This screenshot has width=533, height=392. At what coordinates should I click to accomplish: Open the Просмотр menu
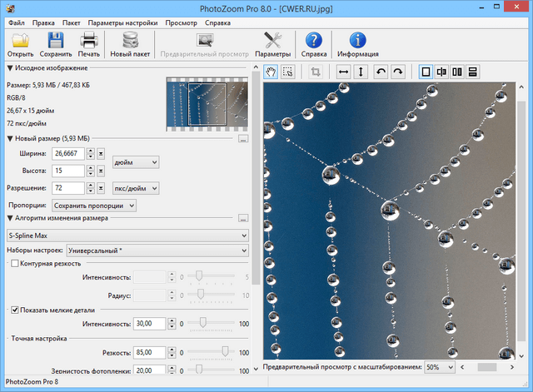pyautogui.click(x=181, y=22)
